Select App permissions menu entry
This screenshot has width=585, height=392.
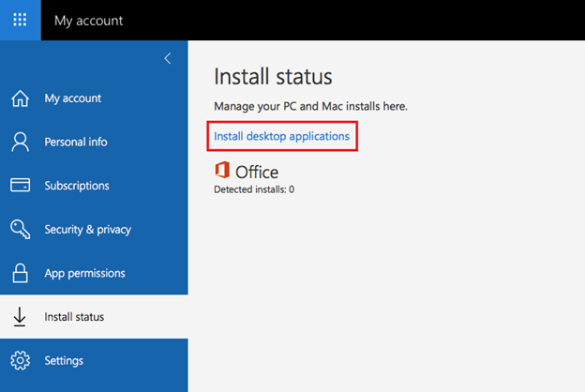[x=94, y=273]
